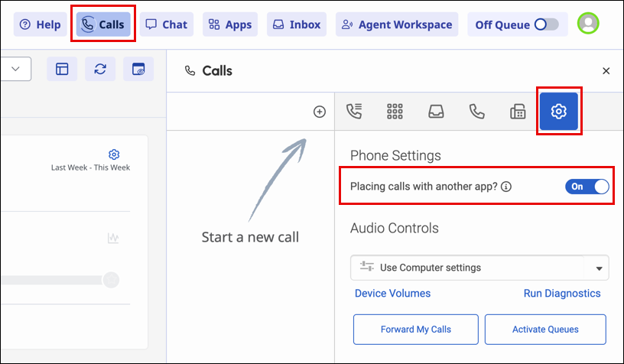The image size is (624, 364).
Task: Click the refresh icon in left toolbar
Action: [x=100, y=69]
